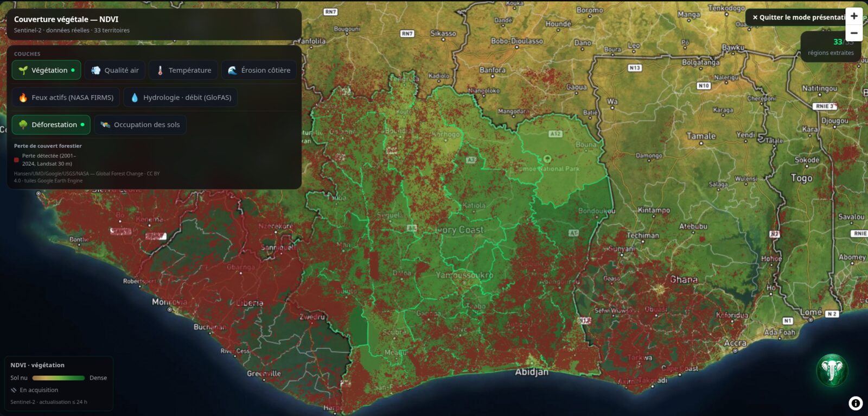This screenshot has height=416, width=868.
Task: Click the wave icon on Érosion côtière
Action: pos(232,70)
